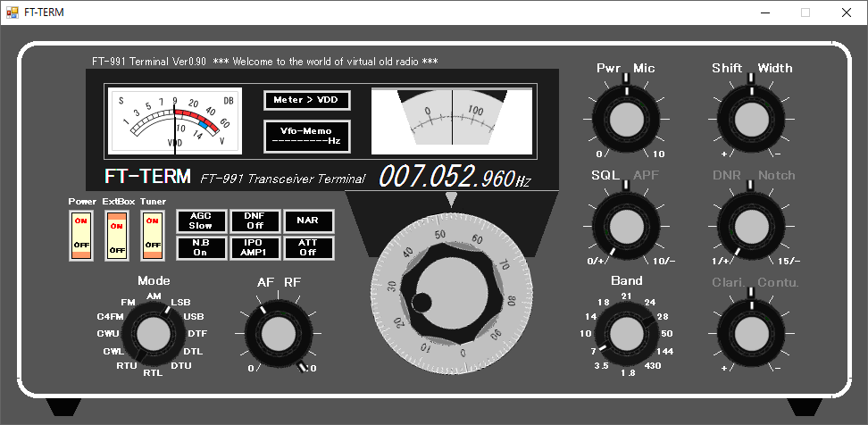Screen dimensions: 868x425
Task: Toggle the Power switch
Action: tap(81, 235)
